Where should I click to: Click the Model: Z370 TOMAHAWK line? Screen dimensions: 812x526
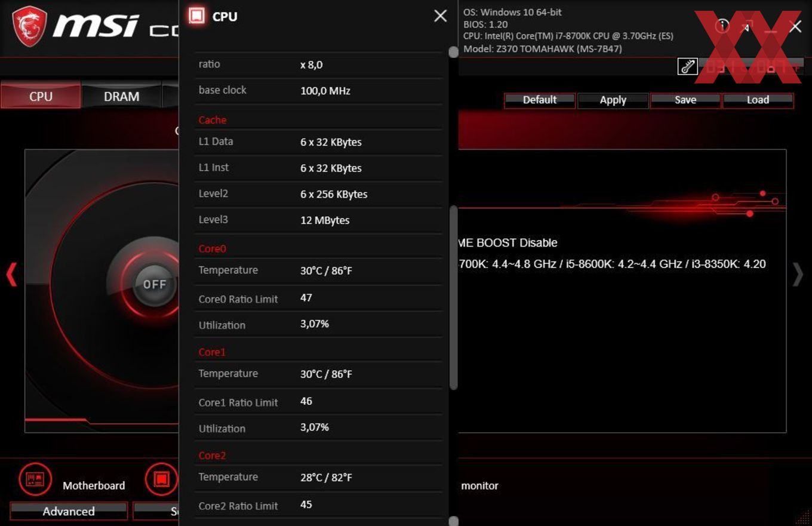[543, 48]
